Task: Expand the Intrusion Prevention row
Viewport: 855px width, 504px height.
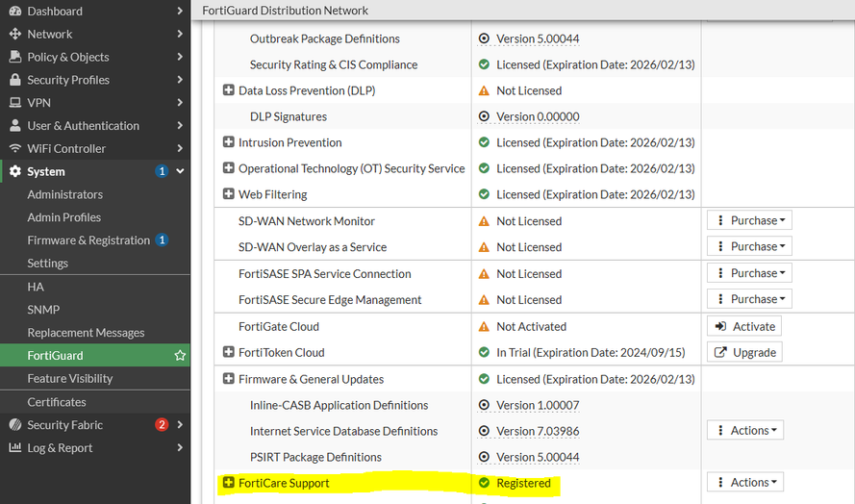Action: pos(229,142)
